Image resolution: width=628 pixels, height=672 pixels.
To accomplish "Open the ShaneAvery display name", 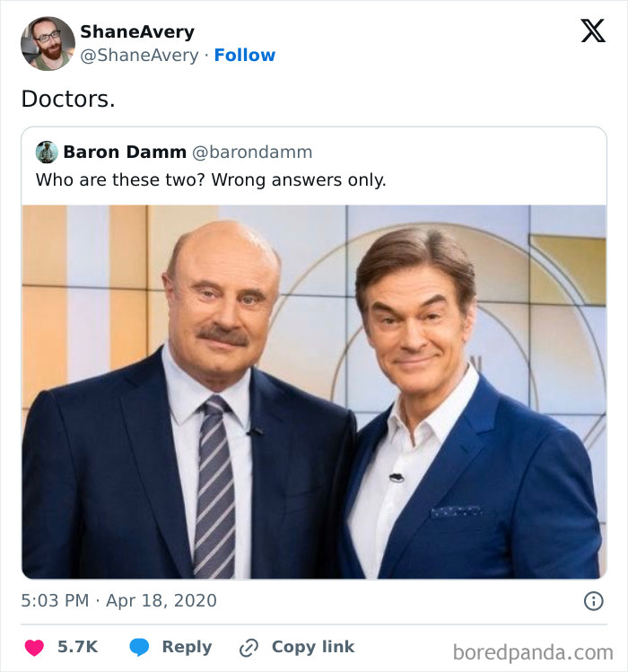I will pos(136,31).
